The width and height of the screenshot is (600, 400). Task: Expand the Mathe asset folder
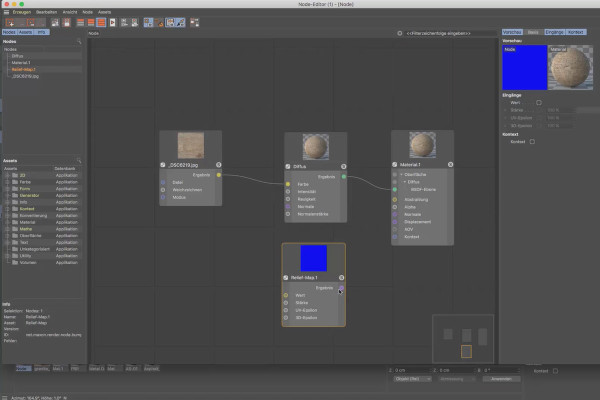point(7,229)
